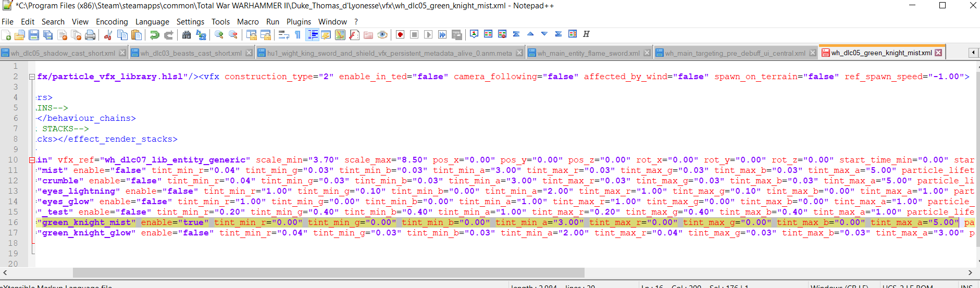Toggle Show All Characters pilcrow icon
The image size is (980, 288).
pyautogui.click(x=297, y=35)
